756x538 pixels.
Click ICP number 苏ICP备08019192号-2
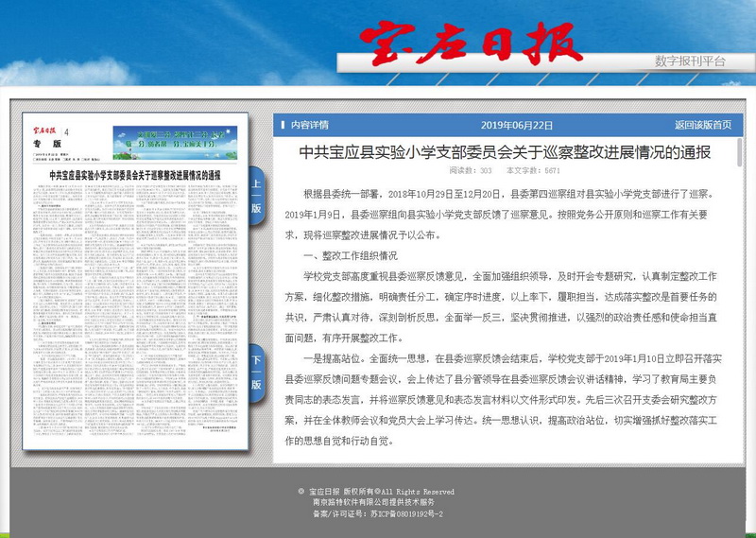(406, 513)
